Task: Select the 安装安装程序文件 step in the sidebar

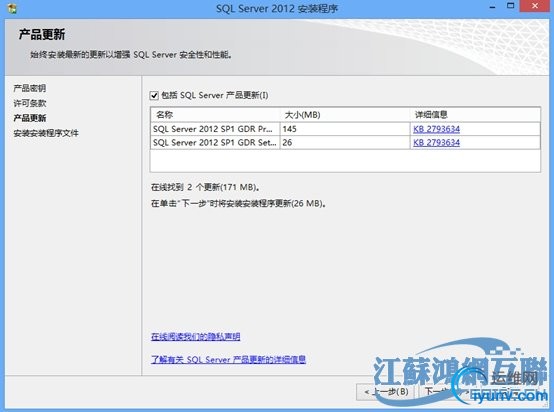Action: point(46,133)
